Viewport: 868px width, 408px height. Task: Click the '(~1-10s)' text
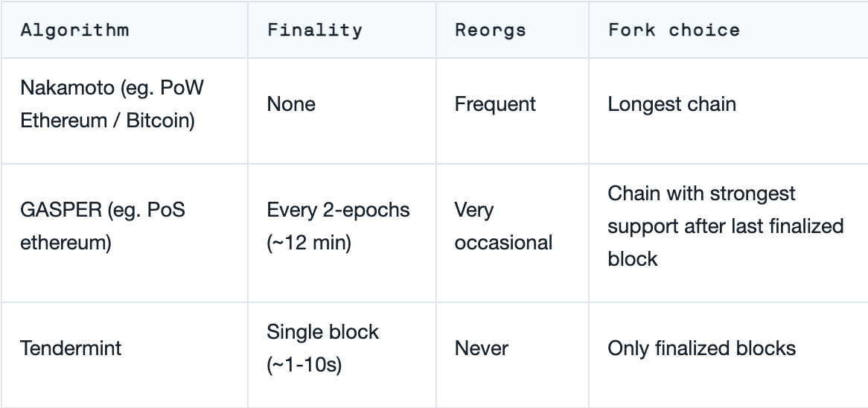[304, 366]
